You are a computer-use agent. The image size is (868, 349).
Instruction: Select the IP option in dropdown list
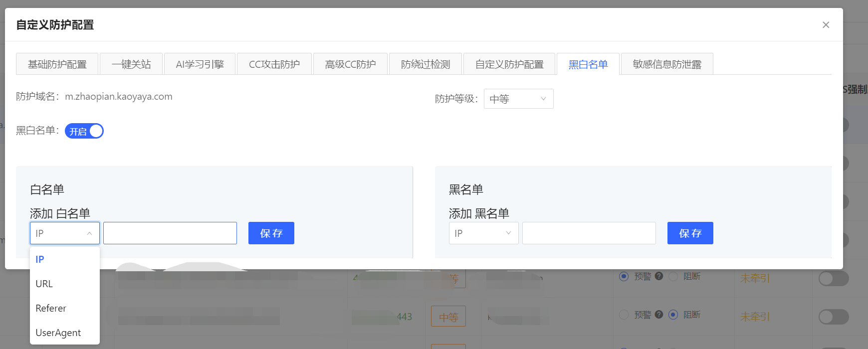(x=40, y=259)
